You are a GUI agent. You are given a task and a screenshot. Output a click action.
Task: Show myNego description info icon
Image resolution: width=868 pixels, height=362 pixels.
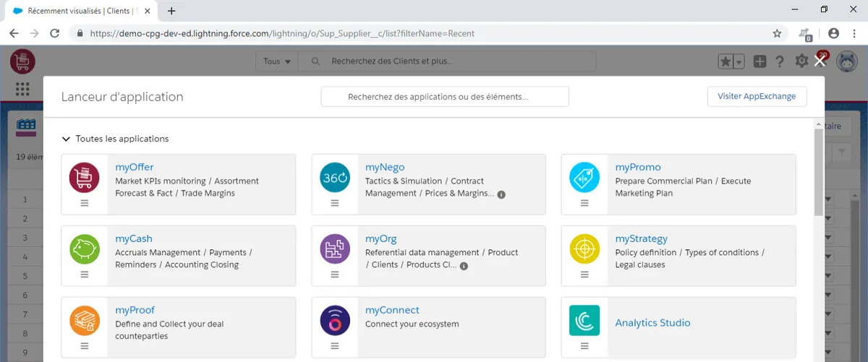click(501, 194)
